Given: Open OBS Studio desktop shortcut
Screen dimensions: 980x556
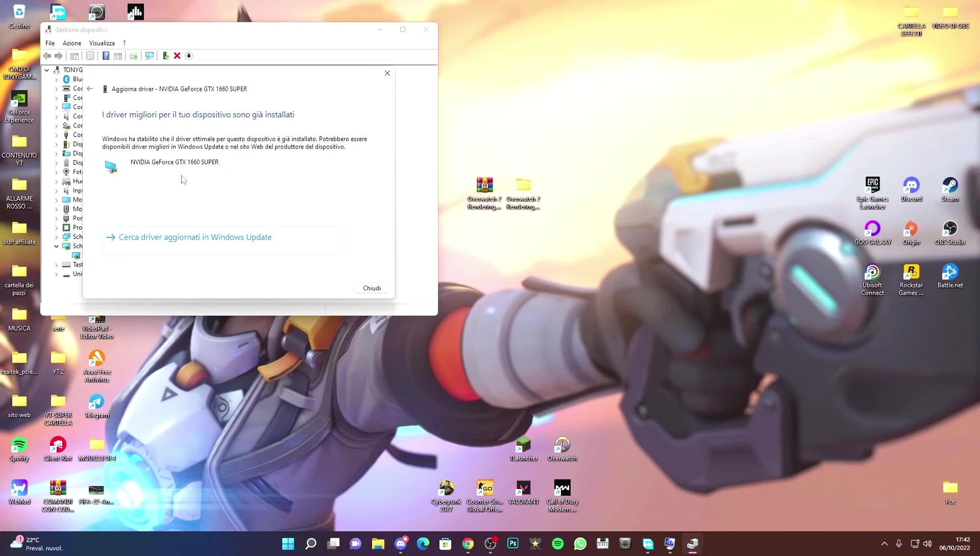Looking at the screenshot, I should (950, 233).
